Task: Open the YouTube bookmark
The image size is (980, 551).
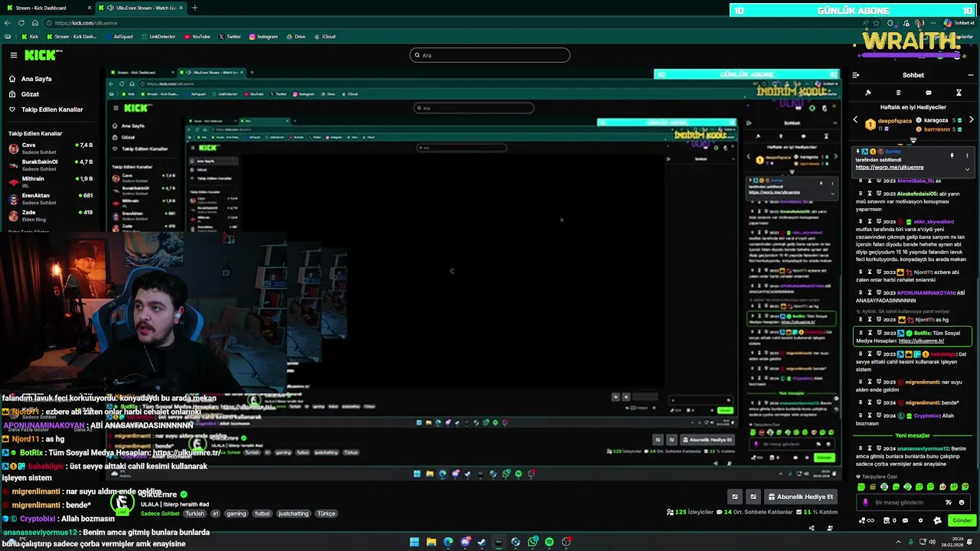Action: coord(198,37)
